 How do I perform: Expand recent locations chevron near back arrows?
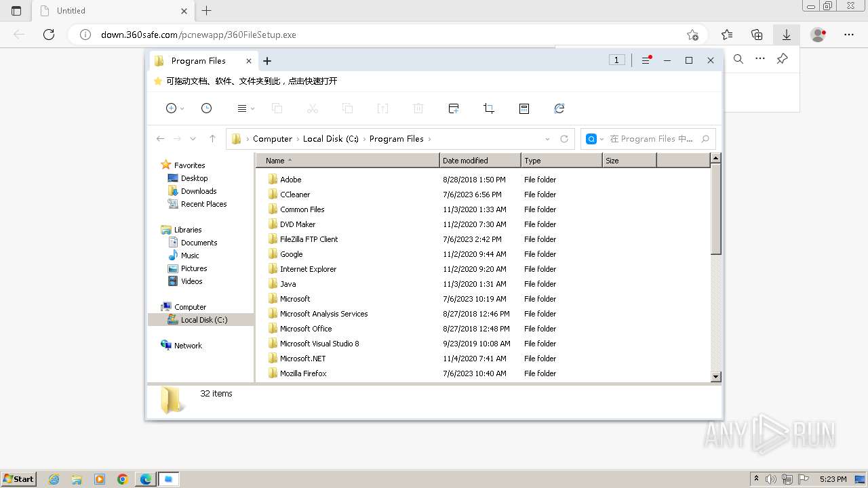click(193, 139)
